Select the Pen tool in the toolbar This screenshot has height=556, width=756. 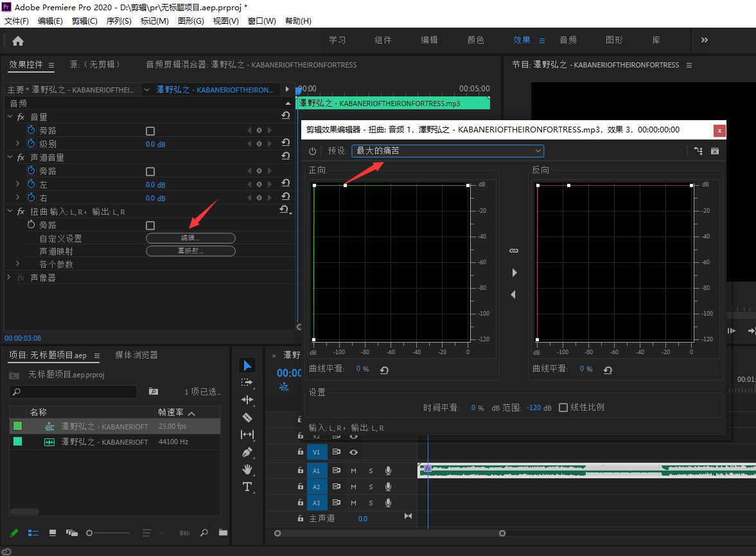point(247,452)
